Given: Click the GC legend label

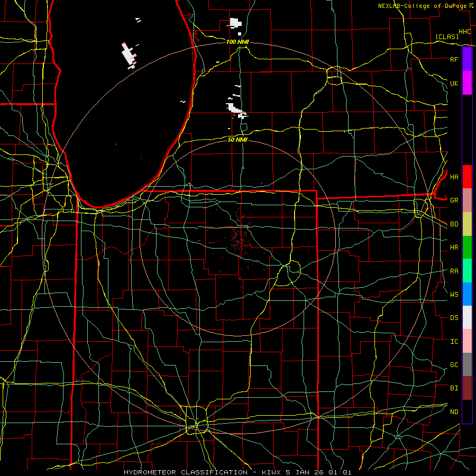Looking at the screenshot, I should 454,365.
